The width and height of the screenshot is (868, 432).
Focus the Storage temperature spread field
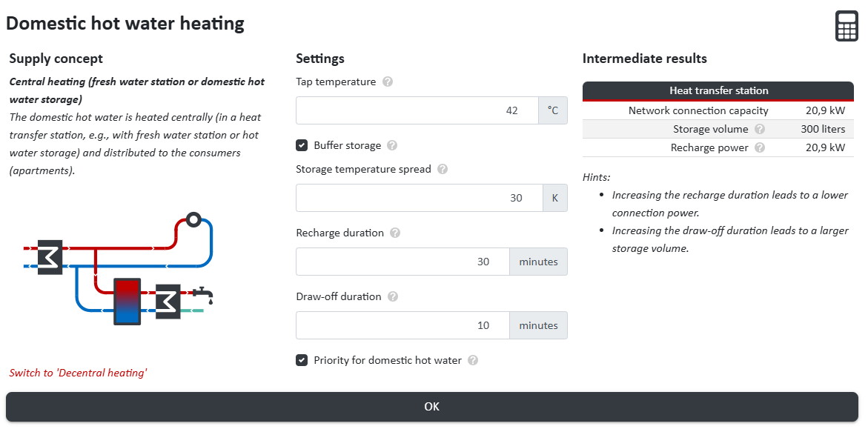click(419, 198)
